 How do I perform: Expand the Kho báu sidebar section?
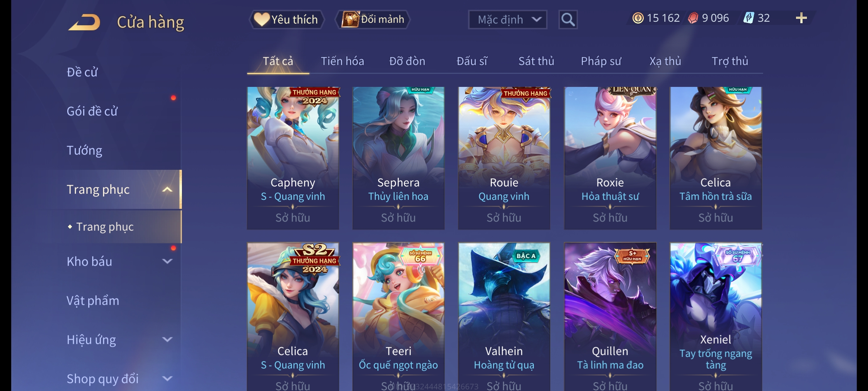pyautogui.click(x=167, y=261)
